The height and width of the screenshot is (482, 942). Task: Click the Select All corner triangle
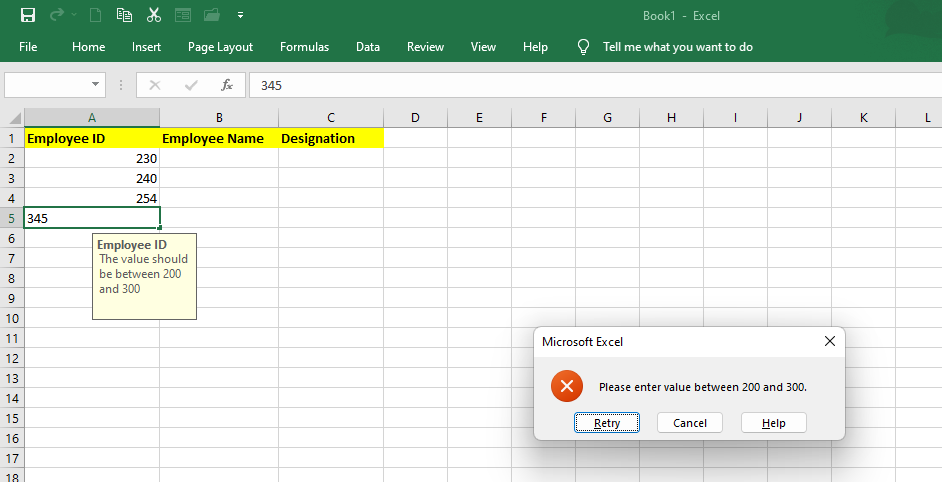tap(15, 118)
